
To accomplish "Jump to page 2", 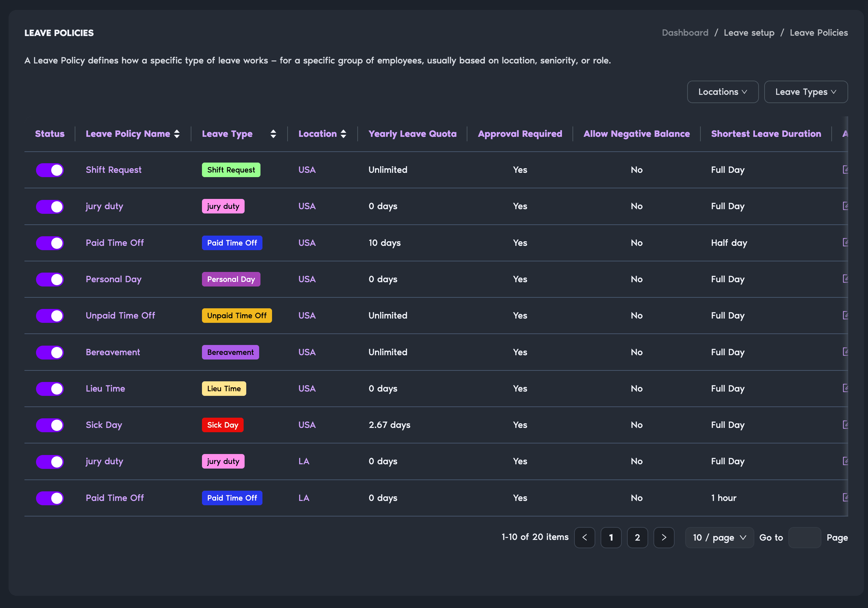I will [637, 537].
